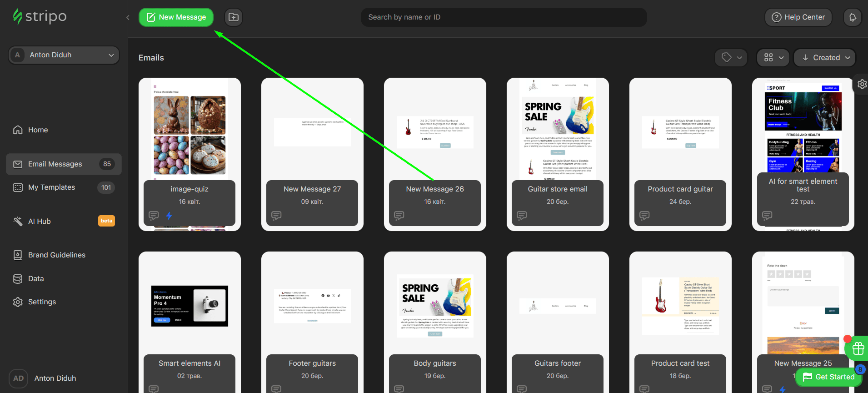The height and width of the screenshot is (393, 868).
Task: Go to Home in the sidebar
Action: 38,130
